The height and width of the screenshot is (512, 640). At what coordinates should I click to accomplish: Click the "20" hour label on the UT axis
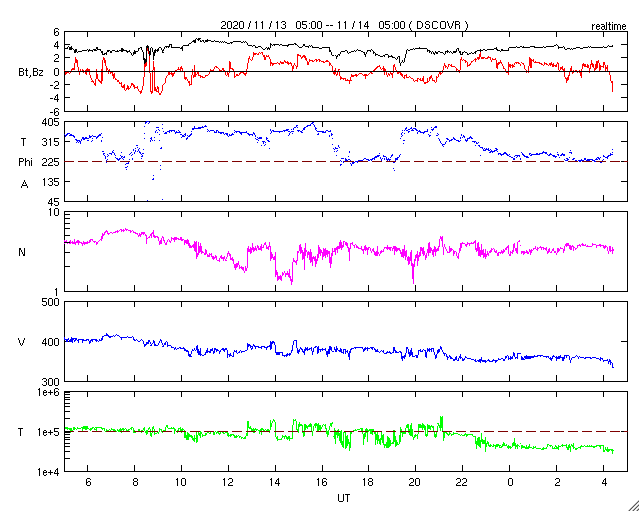pos(415,482)
